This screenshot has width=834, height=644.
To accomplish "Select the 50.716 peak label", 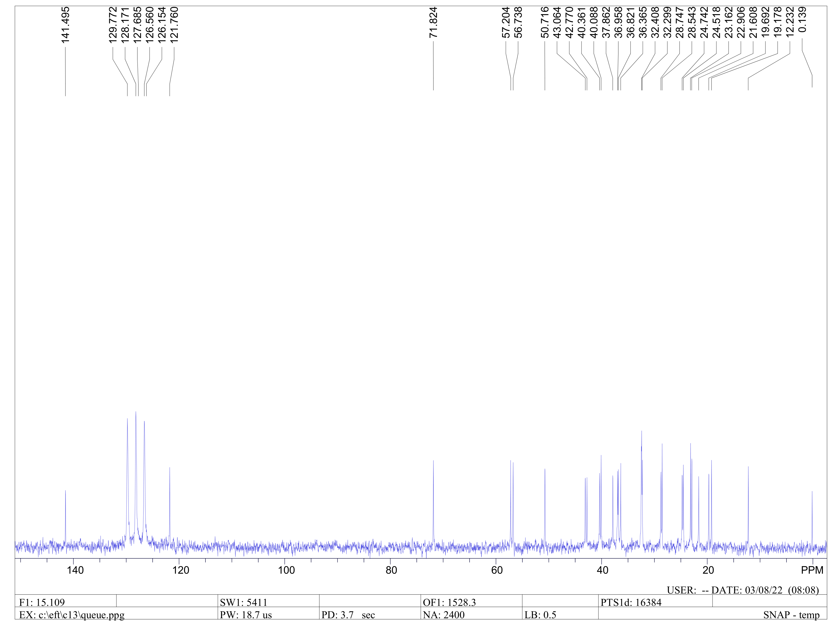I will coord(545,22).
